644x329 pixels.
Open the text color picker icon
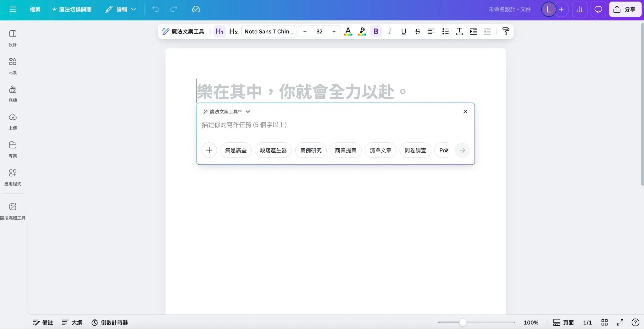(x=348, y=31)
